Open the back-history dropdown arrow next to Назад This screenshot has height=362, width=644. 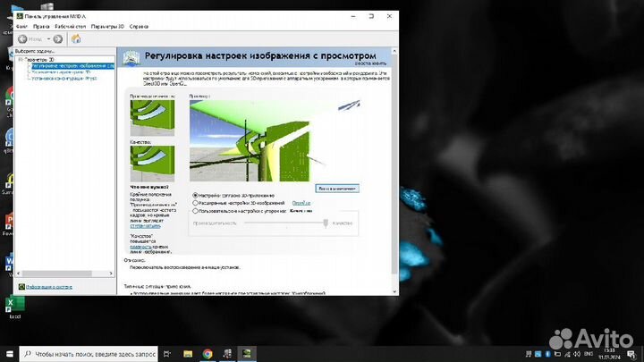click(48, 39)
